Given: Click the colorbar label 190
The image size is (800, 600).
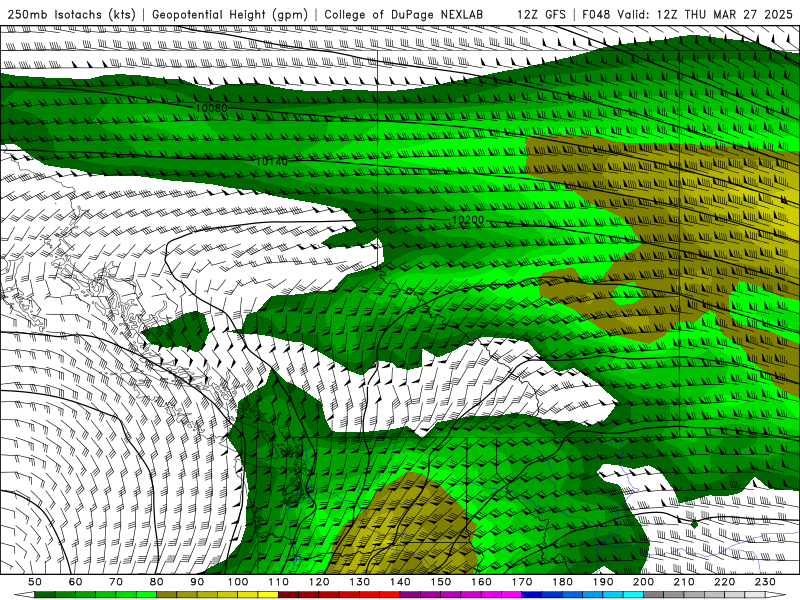Looking at the screenshot, I should pos(603,582).
